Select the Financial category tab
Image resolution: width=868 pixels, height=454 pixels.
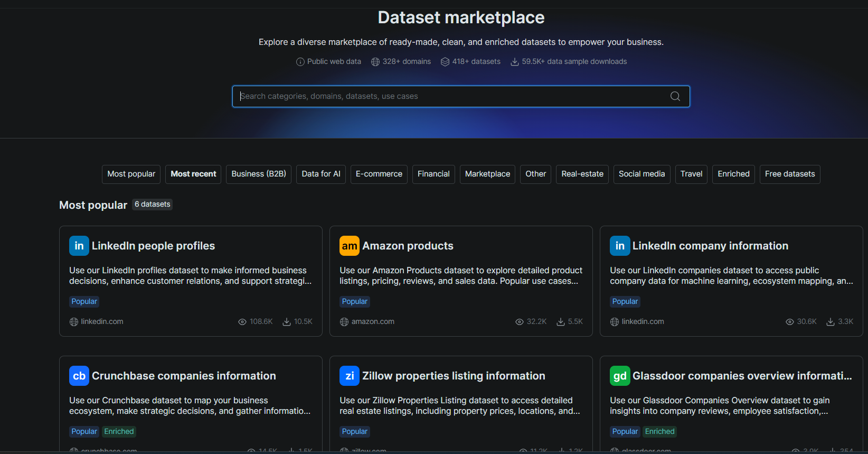click(x=433, y=174)
